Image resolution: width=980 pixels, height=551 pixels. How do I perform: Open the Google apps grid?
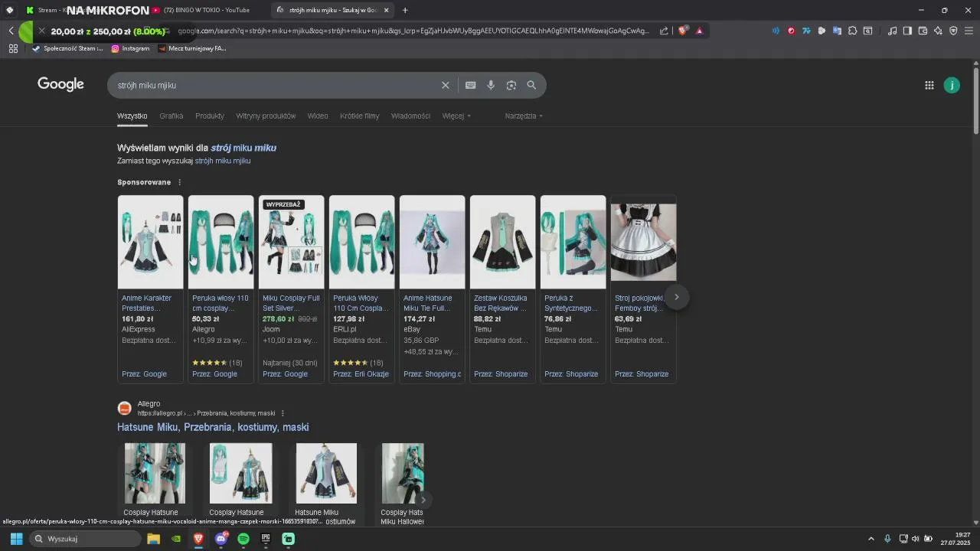(929, 85)
